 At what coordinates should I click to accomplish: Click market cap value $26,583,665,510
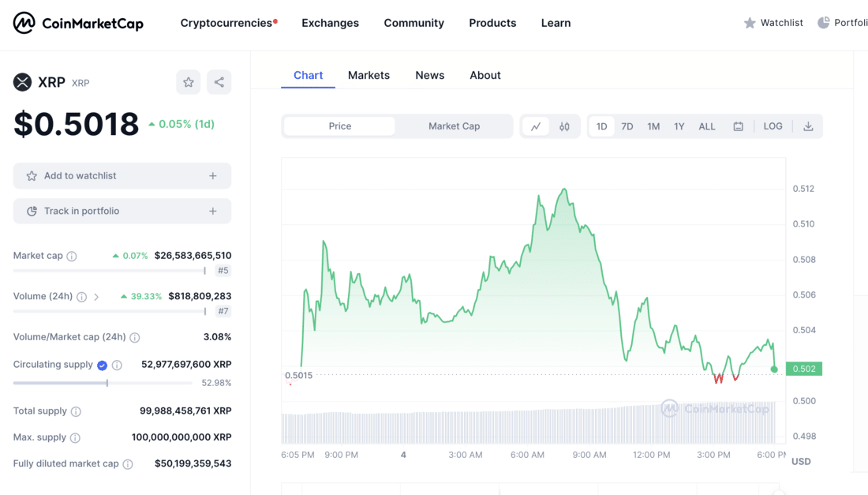point(193,256)
